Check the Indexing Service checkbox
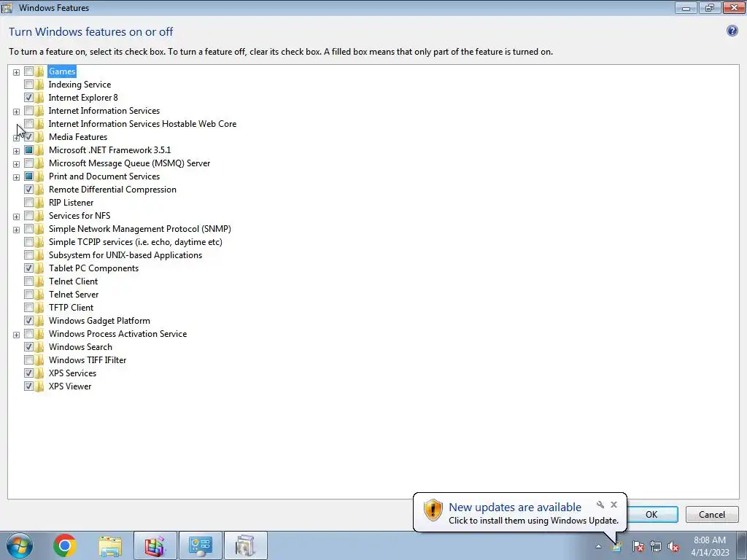The height and width of the screenshot is (560, 747). (28, 85)
